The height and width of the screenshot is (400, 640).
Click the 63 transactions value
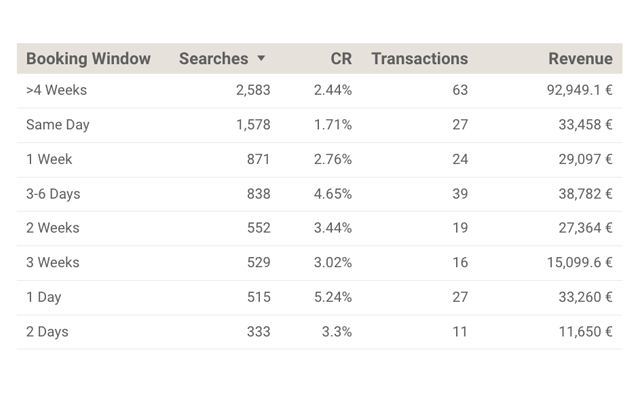pyautogui.click(x=459, y=90)
